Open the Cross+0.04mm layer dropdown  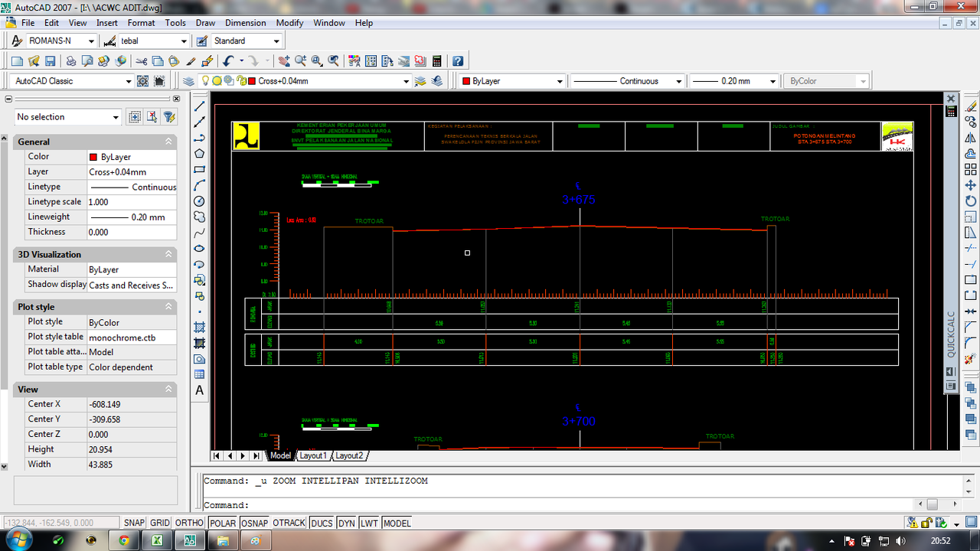click(x=406, y=81)
